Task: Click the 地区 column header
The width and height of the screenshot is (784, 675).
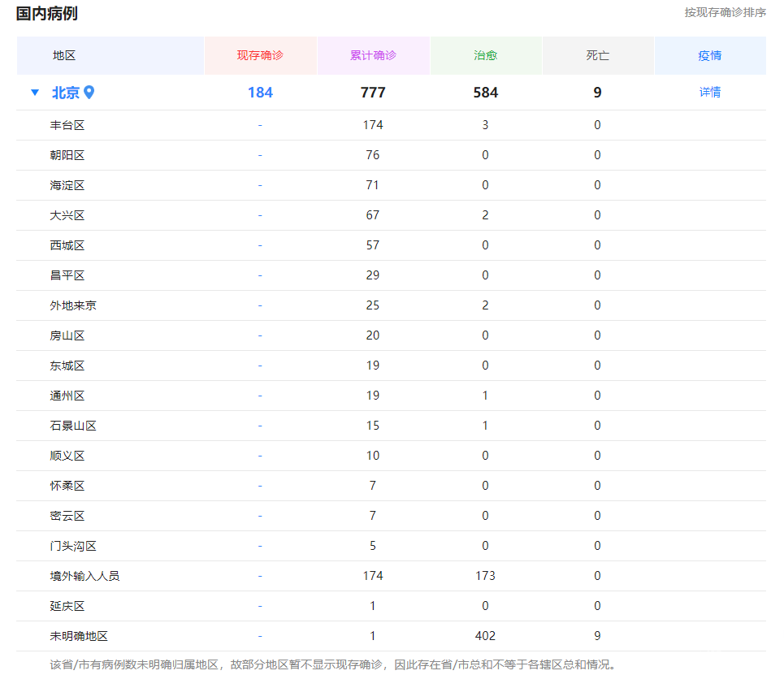Action: 64,56
